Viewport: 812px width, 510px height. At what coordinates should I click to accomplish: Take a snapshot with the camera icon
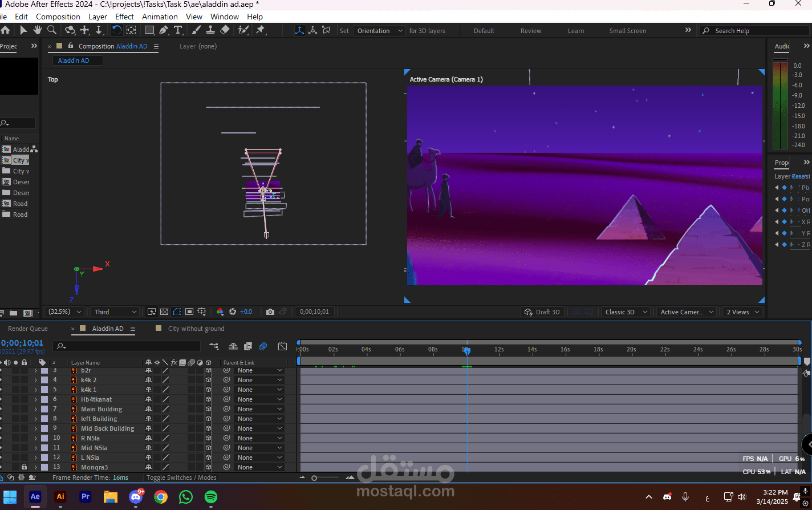pos(270,312)
